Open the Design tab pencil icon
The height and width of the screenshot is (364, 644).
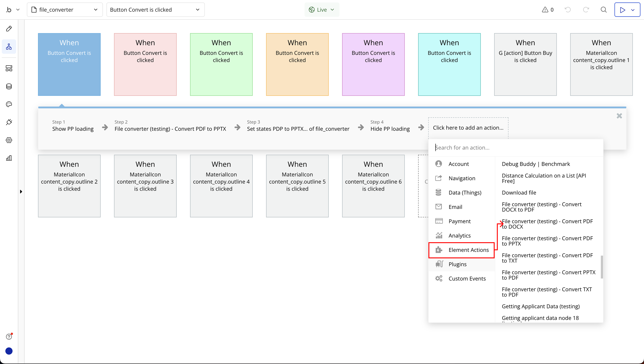point(9,29)
